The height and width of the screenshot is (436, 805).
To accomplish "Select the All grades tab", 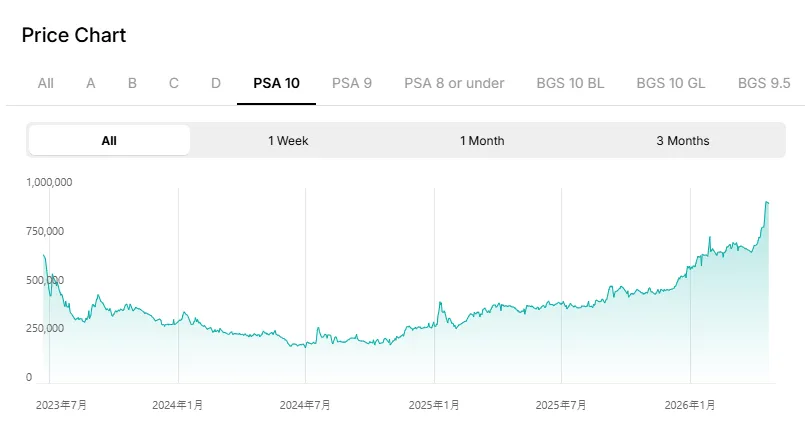I will 45,83.
